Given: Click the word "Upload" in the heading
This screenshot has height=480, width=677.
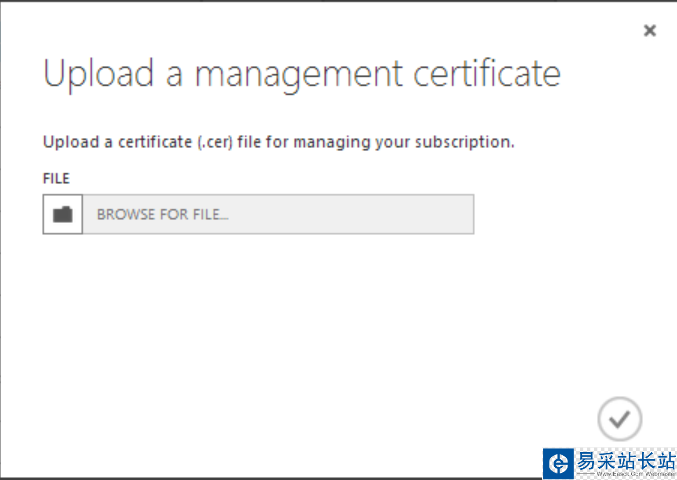Looking at the screenshot, I should coord(97,74).
